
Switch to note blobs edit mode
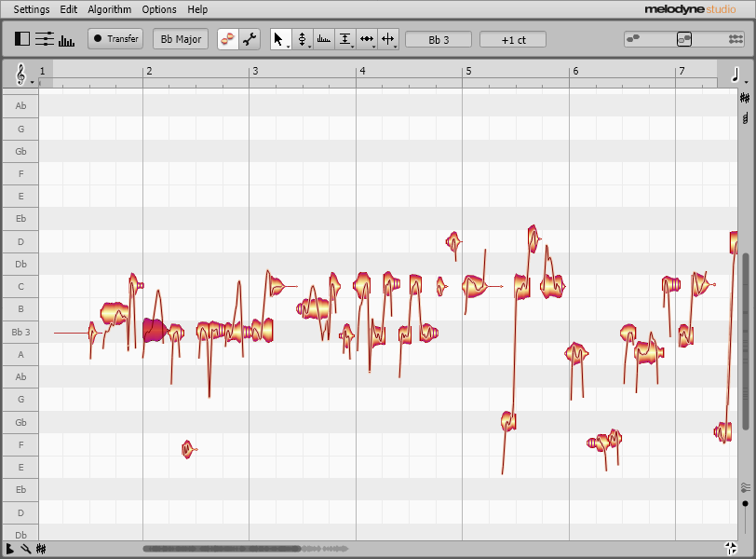[x=227, y=39]
